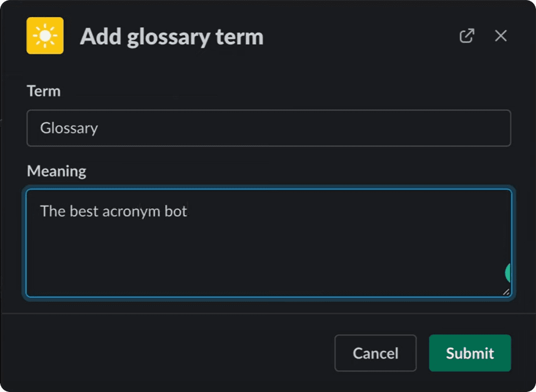
Task: Click the green Submit button
Action: (469, 353)
